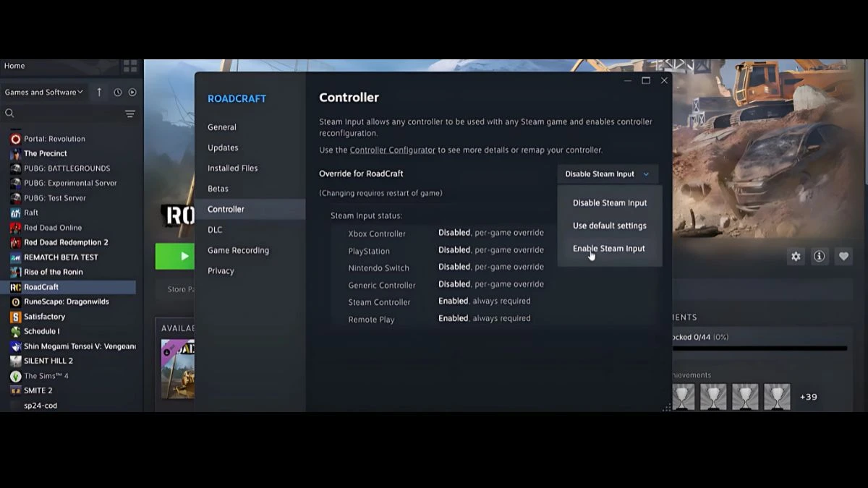Click the Satisfactory game icon
This screenshot has height=488, width=868.
tap(15, 317)
